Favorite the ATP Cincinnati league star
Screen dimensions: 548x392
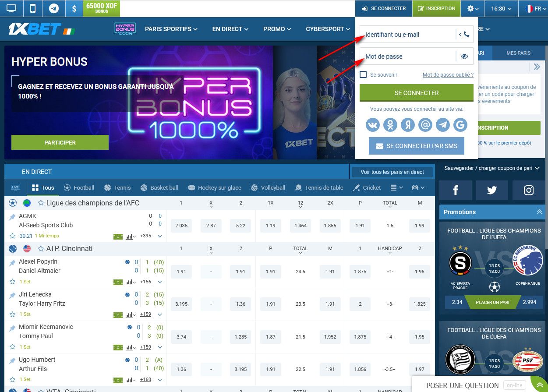[x=41, y=248]
